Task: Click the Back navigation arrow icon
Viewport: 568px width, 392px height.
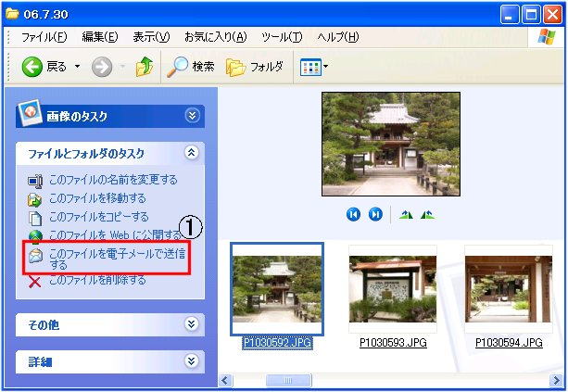Action: click(x=32, y=67)
